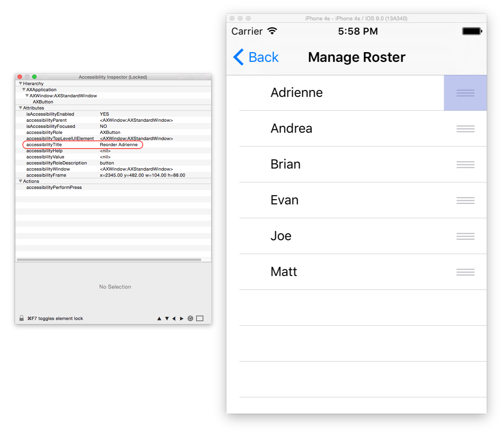Select the Andrea roster row
This screenshot has height=434, width=504.
click(x=356, y=129)
